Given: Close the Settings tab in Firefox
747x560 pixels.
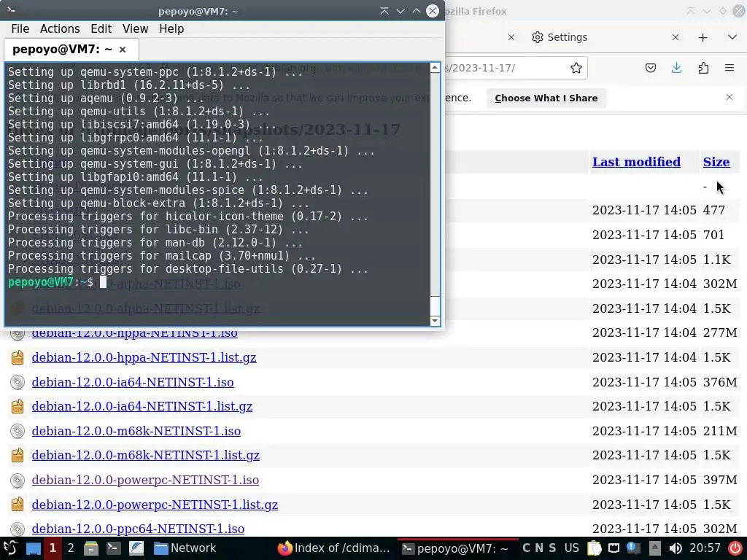Looking at the screenshot, I should tap(675, 37).
